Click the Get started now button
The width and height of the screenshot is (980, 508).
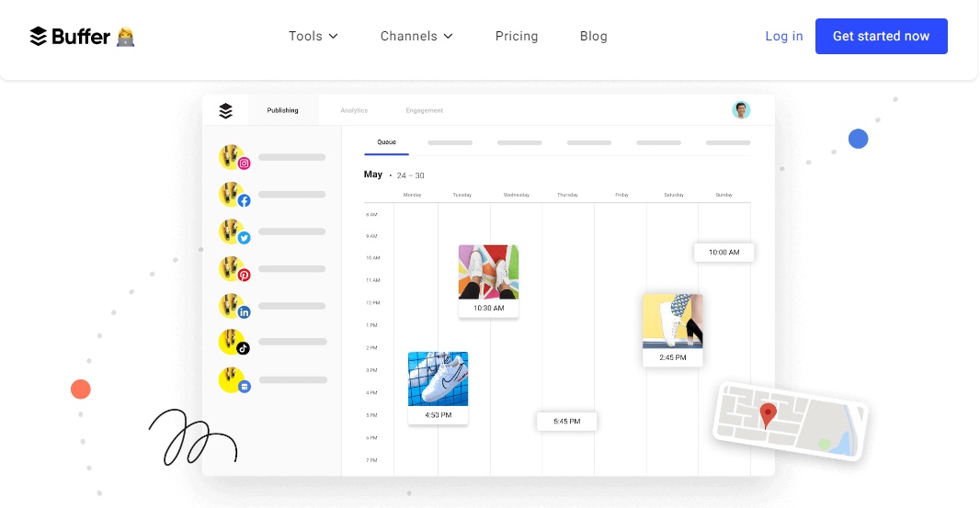pos(882,36)
